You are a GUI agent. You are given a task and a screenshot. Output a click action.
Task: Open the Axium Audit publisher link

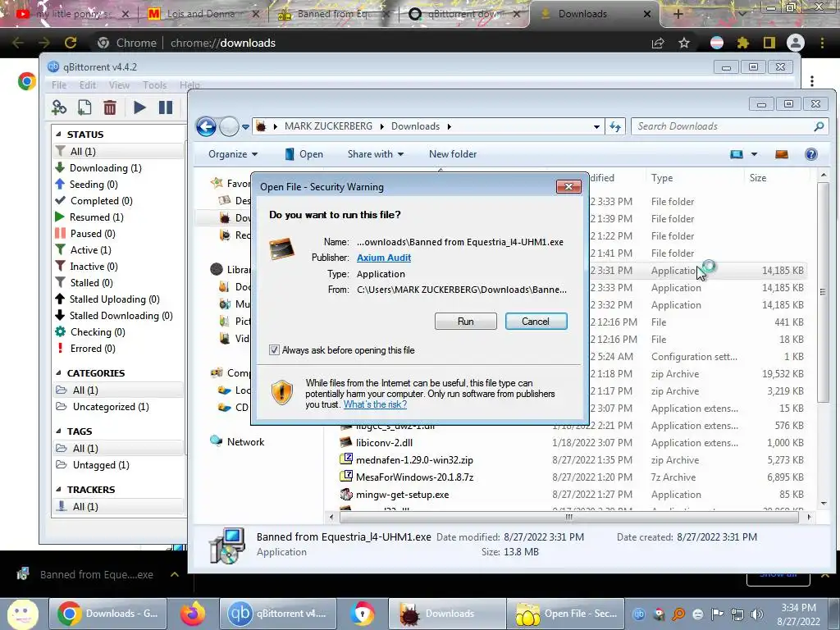(x=384, y=258)
